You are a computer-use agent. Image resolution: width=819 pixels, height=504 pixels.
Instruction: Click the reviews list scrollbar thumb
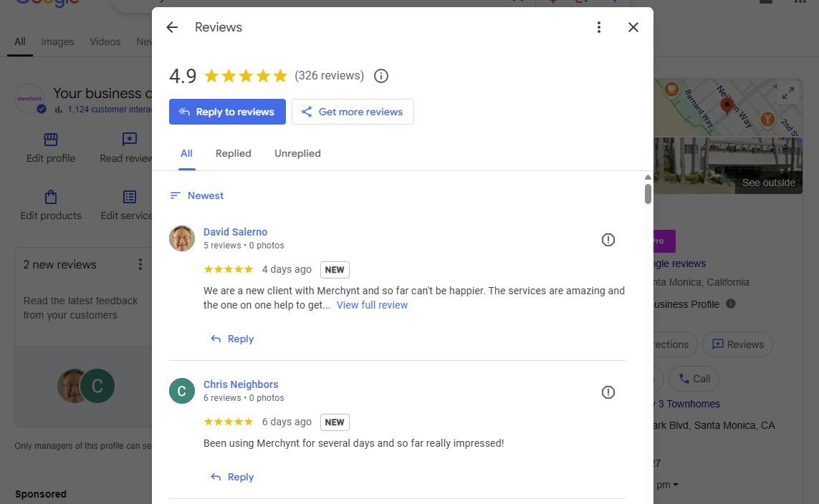coord(648,193)
